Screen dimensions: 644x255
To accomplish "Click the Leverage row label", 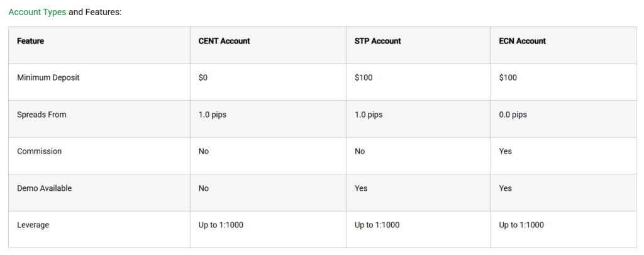I will click(x=33, y=225).
